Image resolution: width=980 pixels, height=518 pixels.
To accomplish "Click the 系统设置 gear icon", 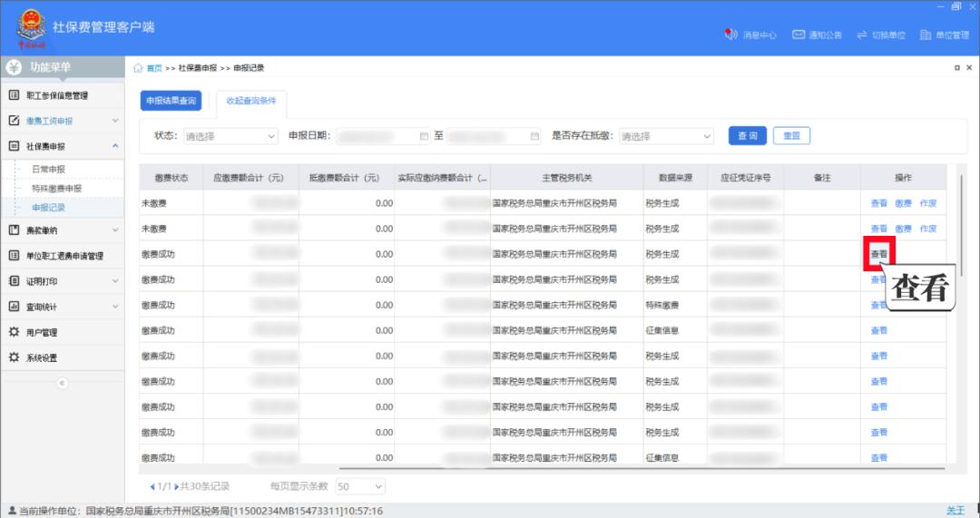I will tap(14, 357).
